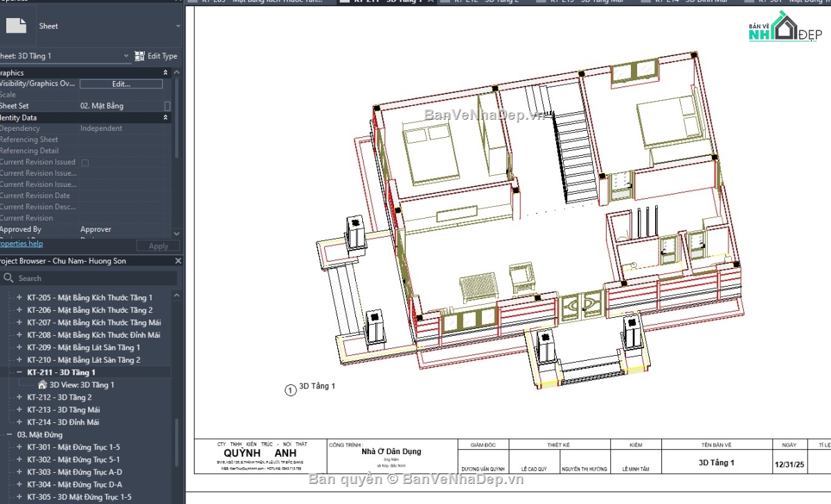Viewport: 831px width, 504px height.
Task: Click the Apply button in Properties
Action: pos(159,246)
